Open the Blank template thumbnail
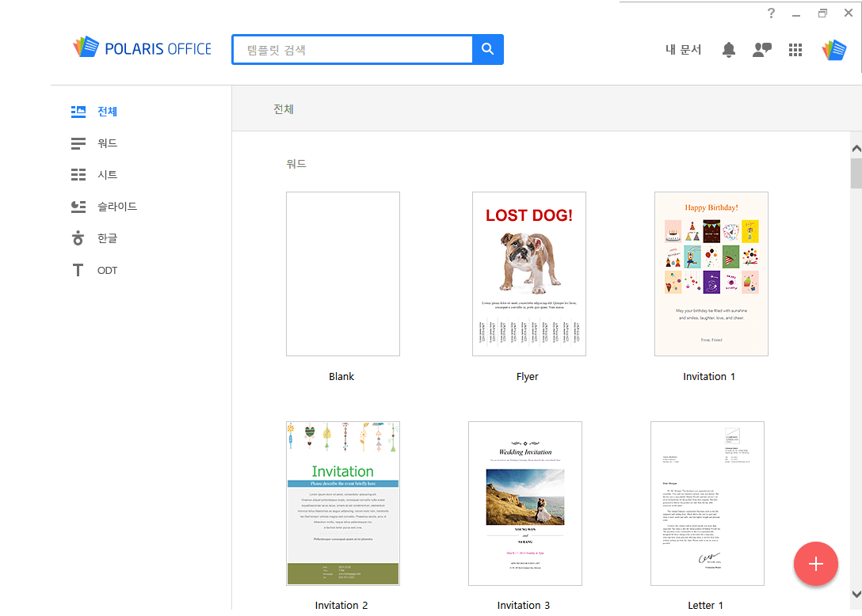Image resolution: width=862 pixels, height=616 pixels. pos(343,274)
